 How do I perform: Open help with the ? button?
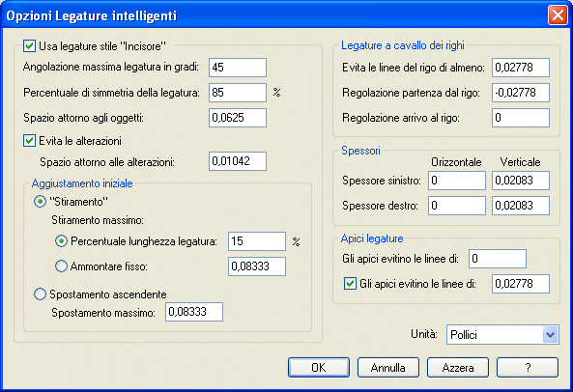pyautogui.click(x=528, y=367)
